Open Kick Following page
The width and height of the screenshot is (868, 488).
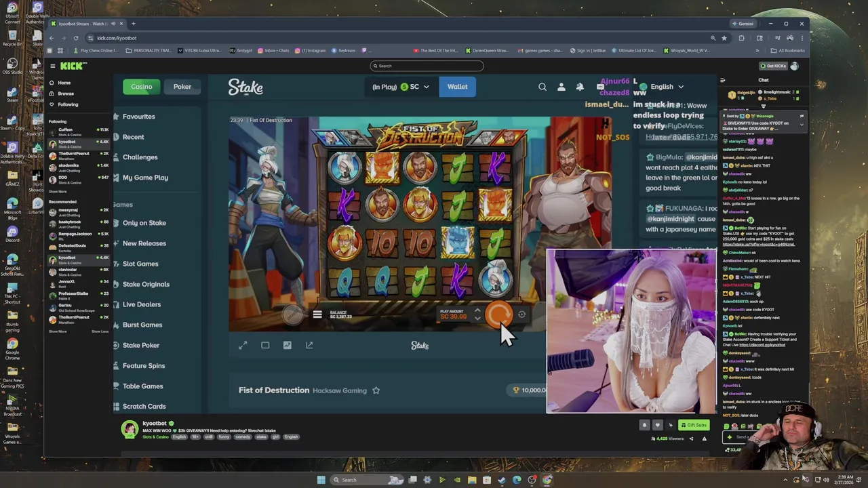pos(67,104)
